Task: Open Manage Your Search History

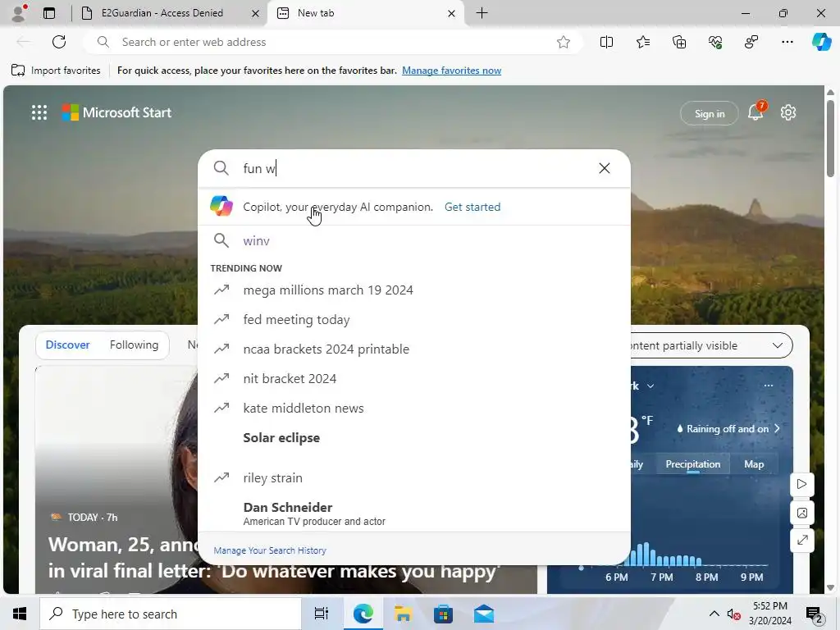Action: coord(269,550)
